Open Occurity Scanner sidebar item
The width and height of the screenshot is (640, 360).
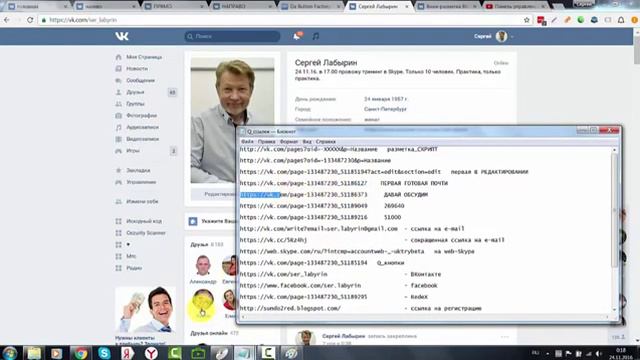click(x=146, y=233)
